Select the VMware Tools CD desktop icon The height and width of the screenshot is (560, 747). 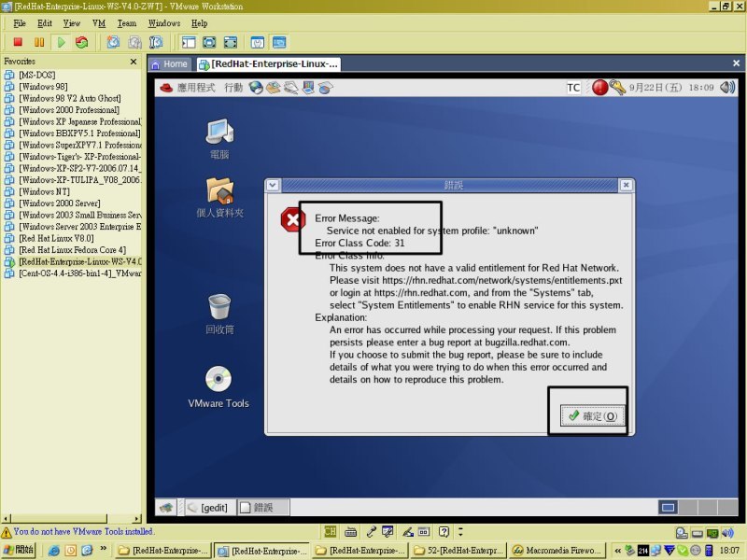pyautogui.click(x=218, y=387)
